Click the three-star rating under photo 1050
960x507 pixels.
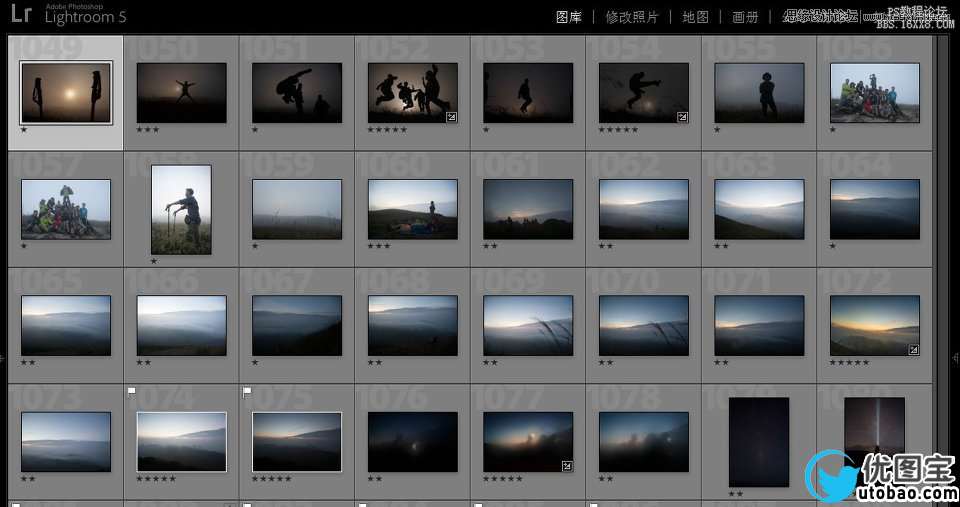[146, 130]
